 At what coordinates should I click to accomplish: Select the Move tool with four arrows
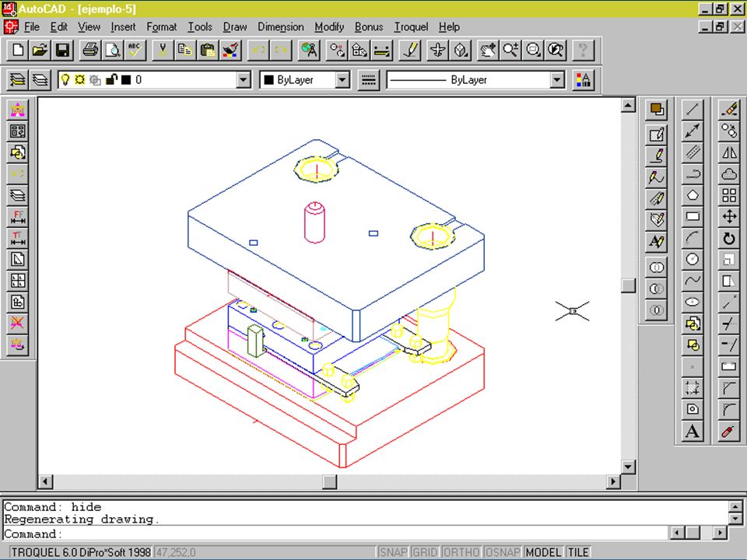[729, 216]
